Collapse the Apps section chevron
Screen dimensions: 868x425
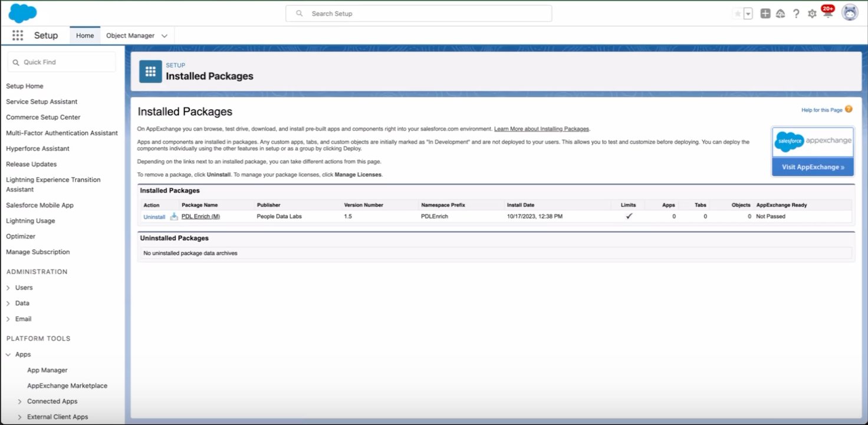point(8,355)
